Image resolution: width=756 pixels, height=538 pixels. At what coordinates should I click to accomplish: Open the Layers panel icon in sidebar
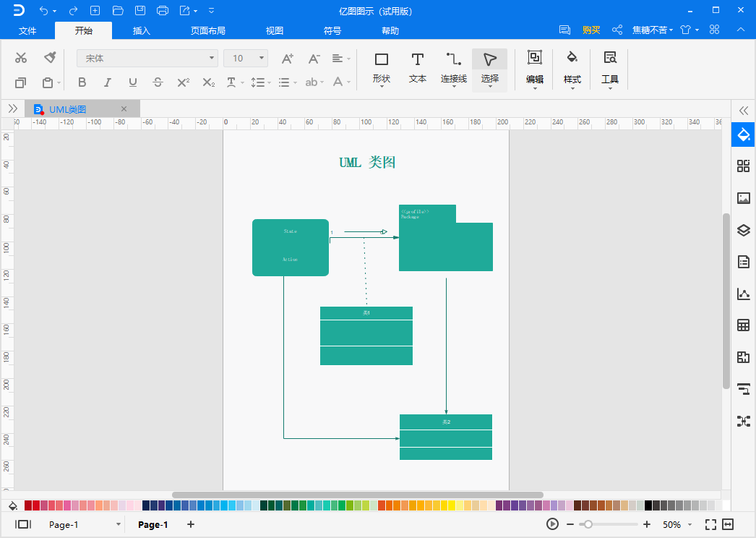(x=744, y=230)
